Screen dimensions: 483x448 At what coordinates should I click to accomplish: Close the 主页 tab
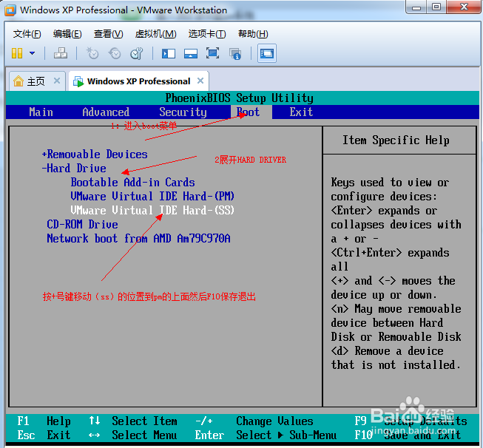(57, 81)
